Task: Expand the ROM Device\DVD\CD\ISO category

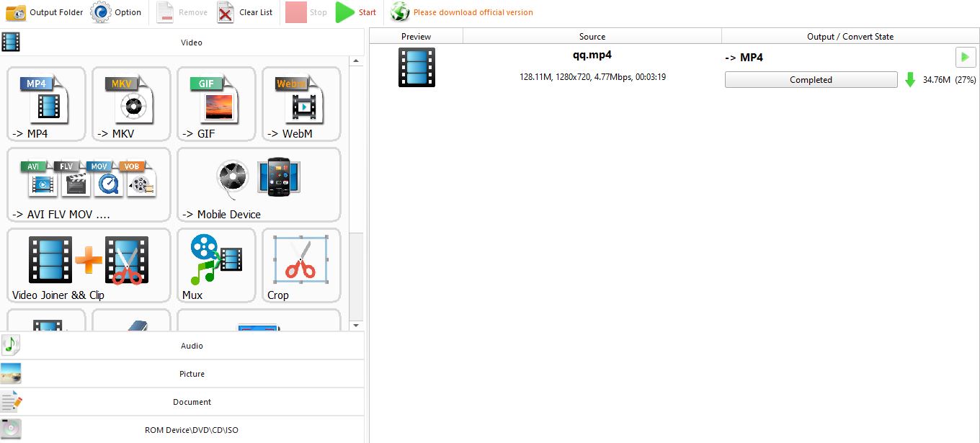Action: click(x=191, y=429)
